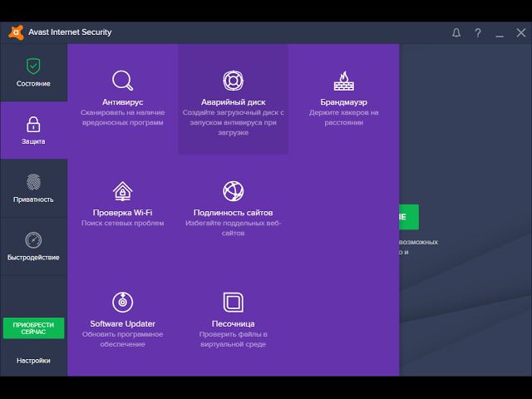
Task: Switch to the Быстродействие tab label
Action: point(33,258)
